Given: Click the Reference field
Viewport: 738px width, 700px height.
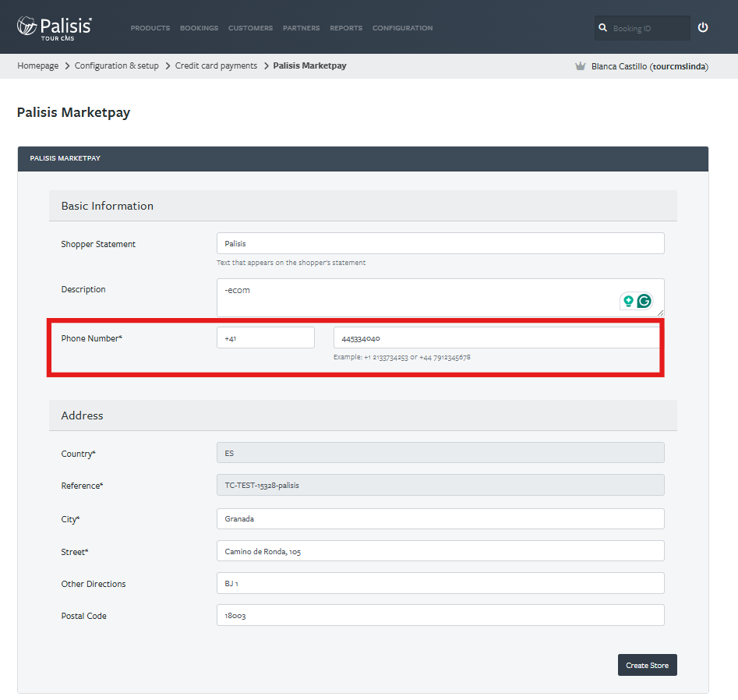Looking at the screenshot, I should (x=440, y=485).
